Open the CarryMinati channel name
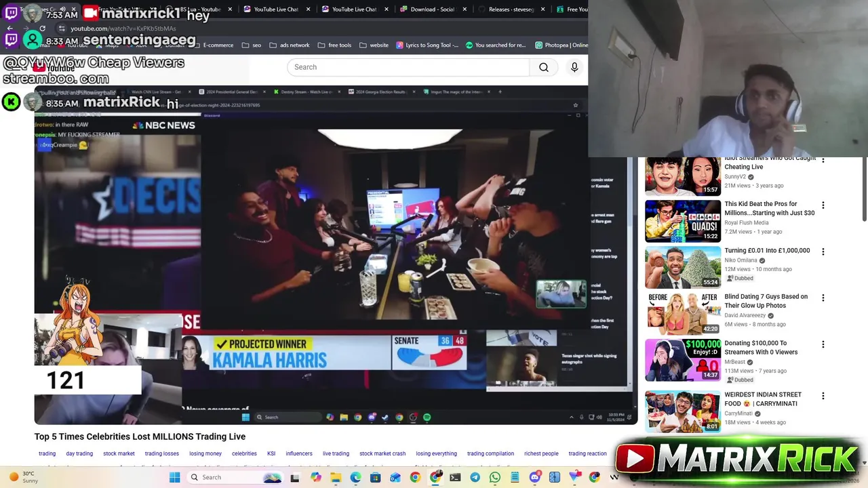868x488 pixels. 738,413
